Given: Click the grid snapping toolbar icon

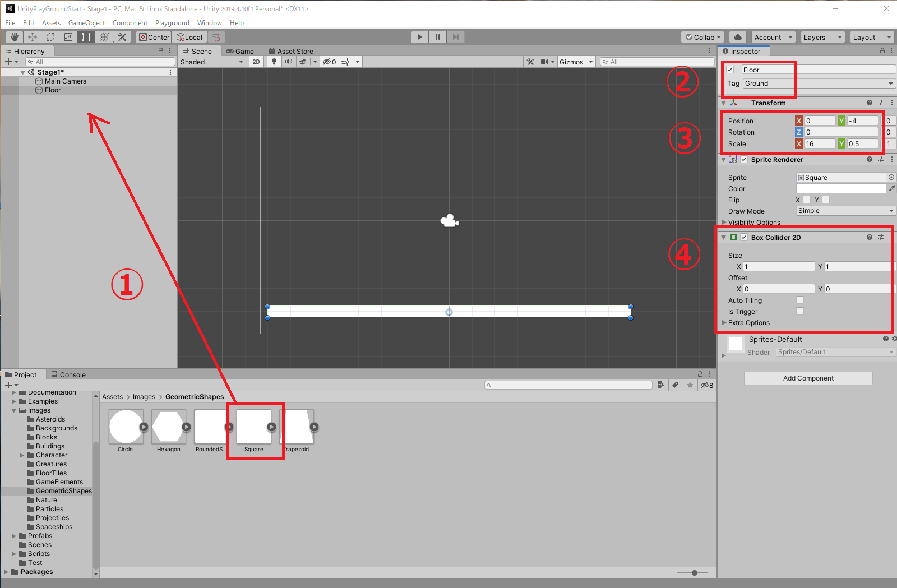Looking at the screenshot, I should click(216, 37).
